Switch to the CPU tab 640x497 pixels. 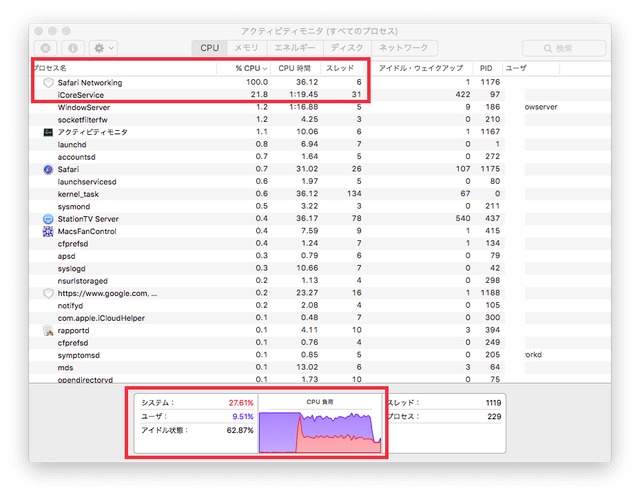pos(209,48)
